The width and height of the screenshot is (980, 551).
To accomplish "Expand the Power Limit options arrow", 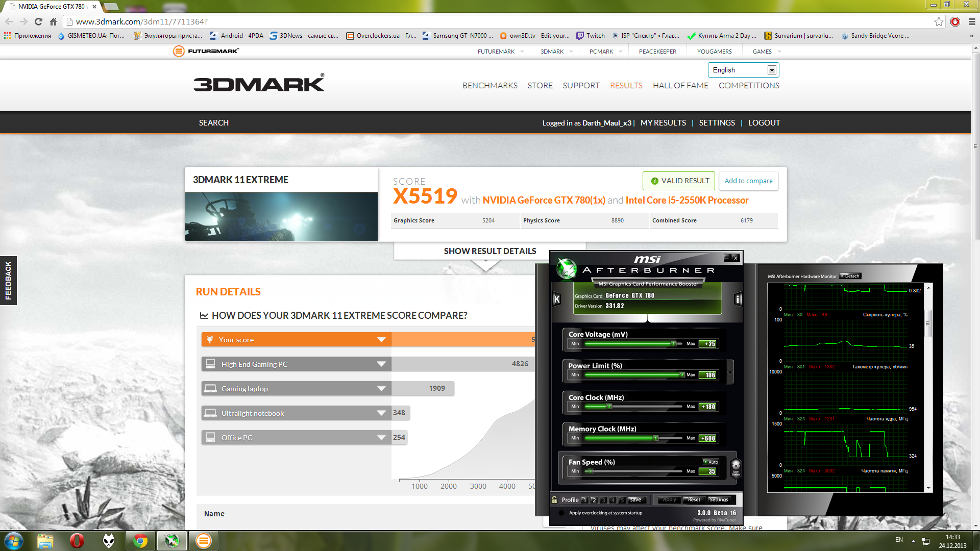I will tap(730, 372).
